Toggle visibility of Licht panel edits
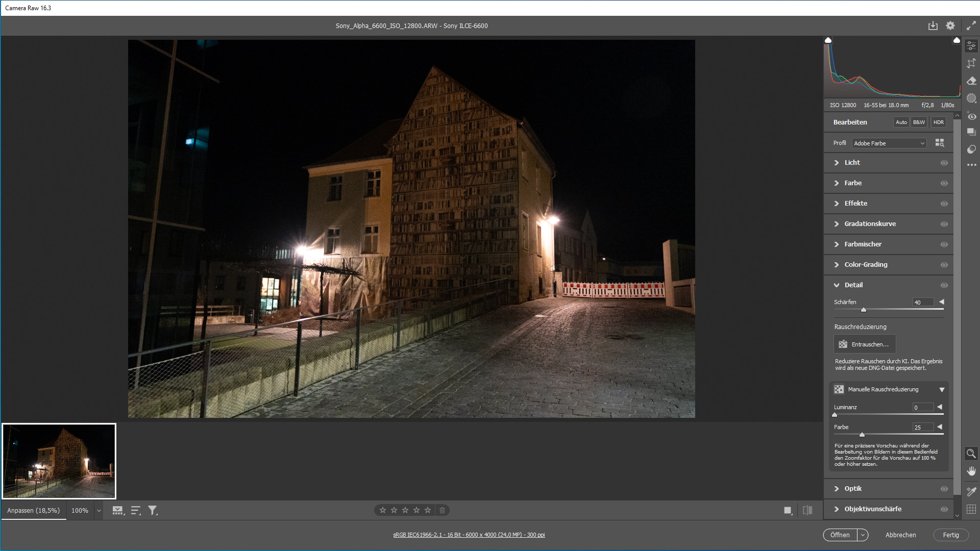980x551 pixels. [944, 163]
